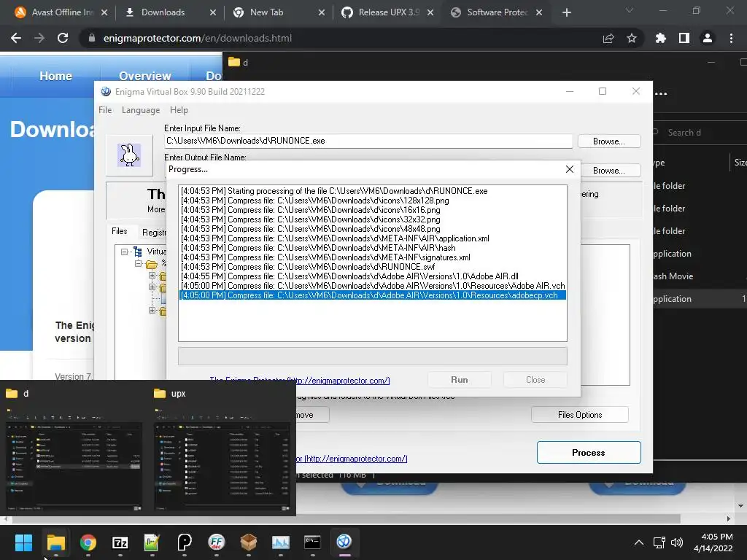
Task: Click the site lock icon in address bar
Action: (x=92, y=38)
